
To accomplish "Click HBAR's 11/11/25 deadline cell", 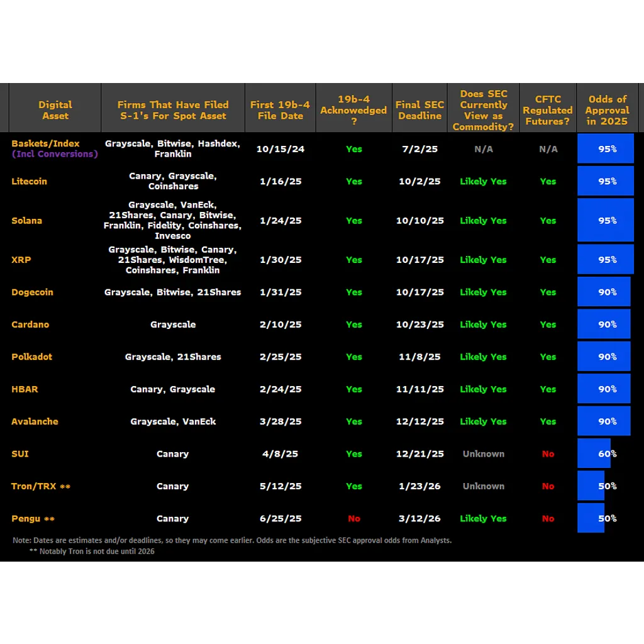I will (x=419, y=389).
